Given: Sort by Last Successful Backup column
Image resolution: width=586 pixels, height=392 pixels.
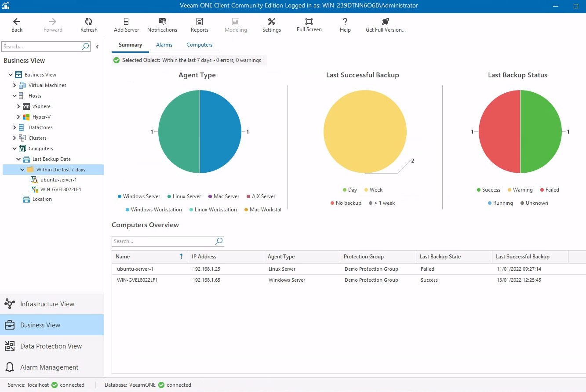Looking at the screenshot, I should [x=530, y=257].
